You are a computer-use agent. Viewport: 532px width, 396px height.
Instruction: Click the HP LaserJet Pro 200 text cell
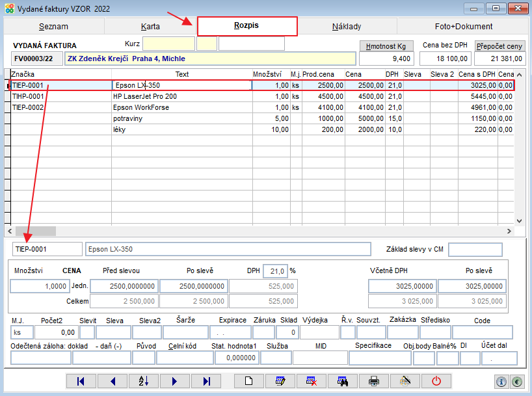(182, 96)
